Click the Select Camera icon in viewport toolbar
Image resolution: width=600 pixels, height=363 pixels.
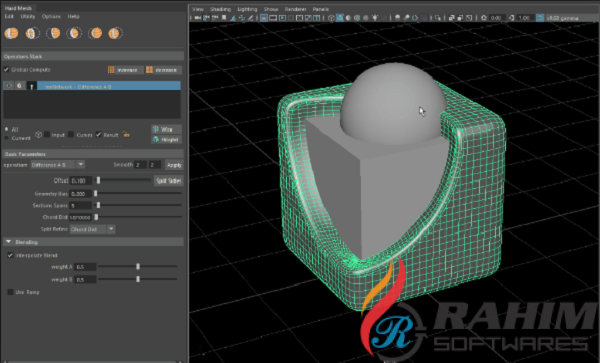click(197, 18)
